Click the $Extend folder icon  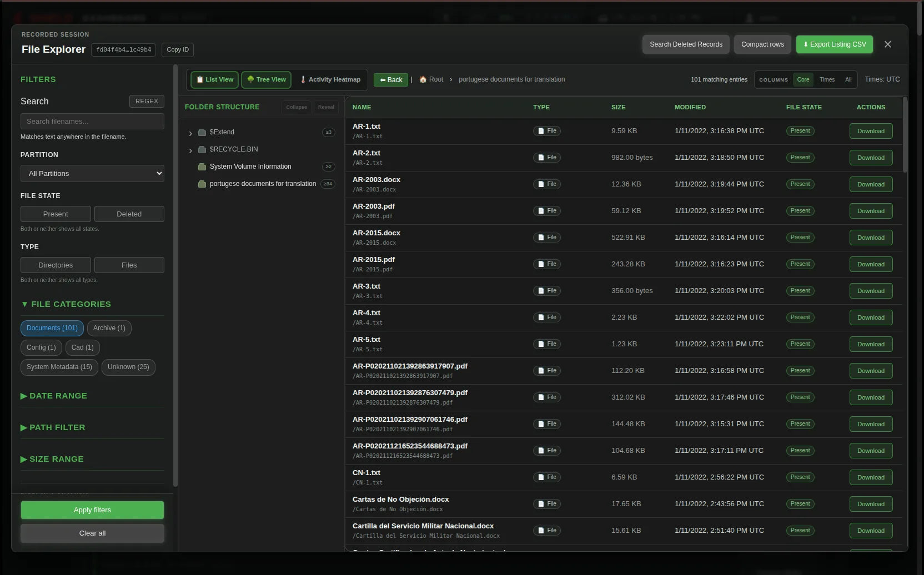[x=202, y=132]
